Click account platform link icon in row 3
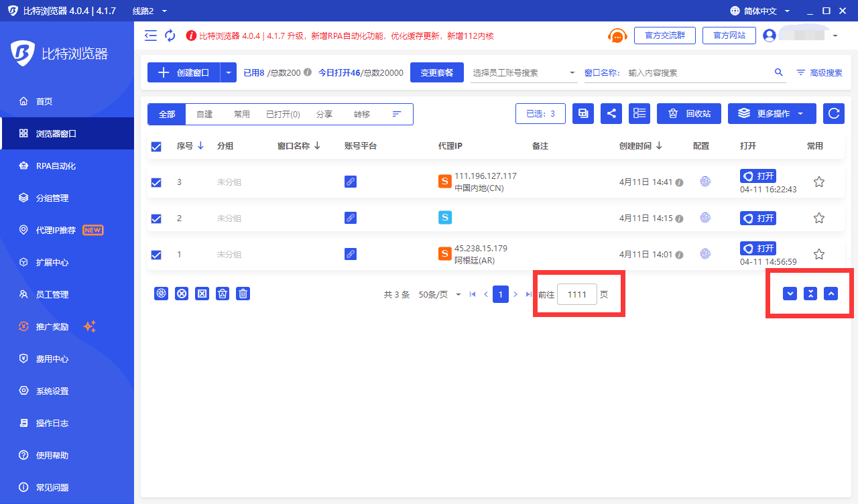The height and width of the screenshot is (504, 858). [351, 181]
